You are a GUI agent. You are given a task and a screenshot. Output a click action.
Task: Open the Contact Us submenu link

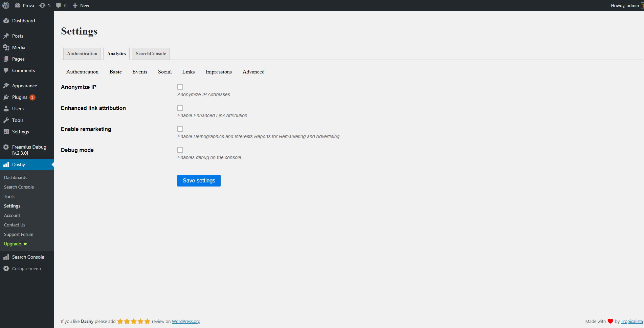point(15,225)
